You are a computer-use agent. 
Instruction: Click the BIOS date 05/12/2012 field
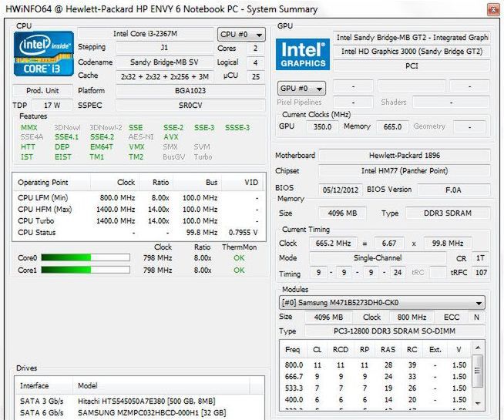click(341, 190)
